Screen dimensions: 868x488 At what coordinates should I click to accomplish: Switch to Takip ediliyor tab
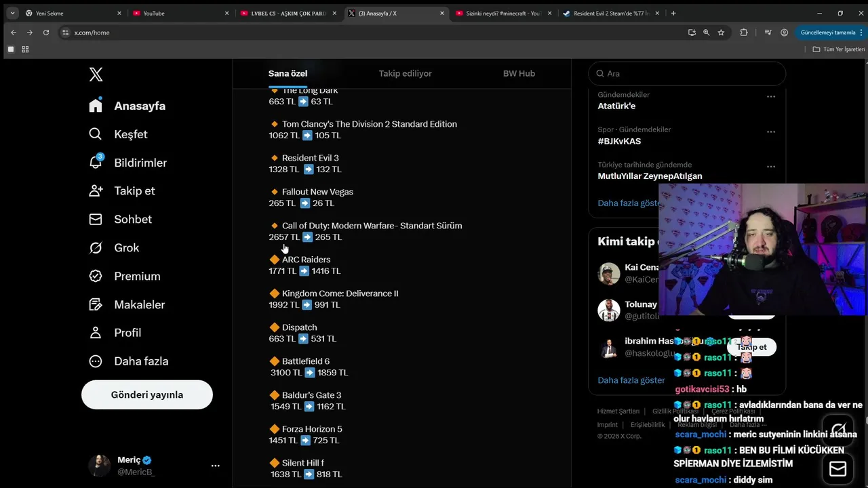tap(405, 73)
